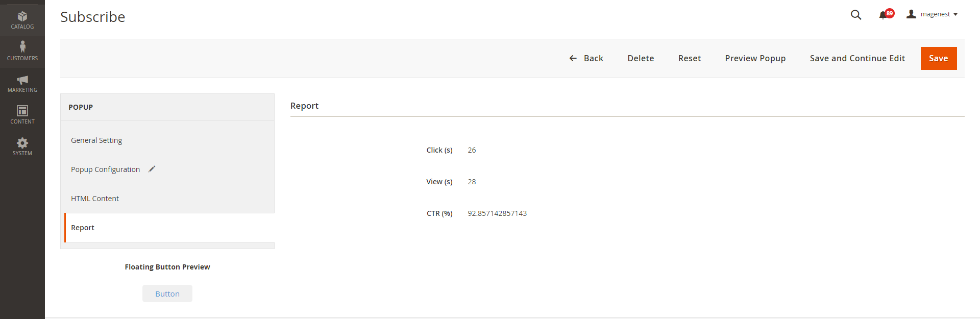Open notifications bell with 89 badge

884,15
